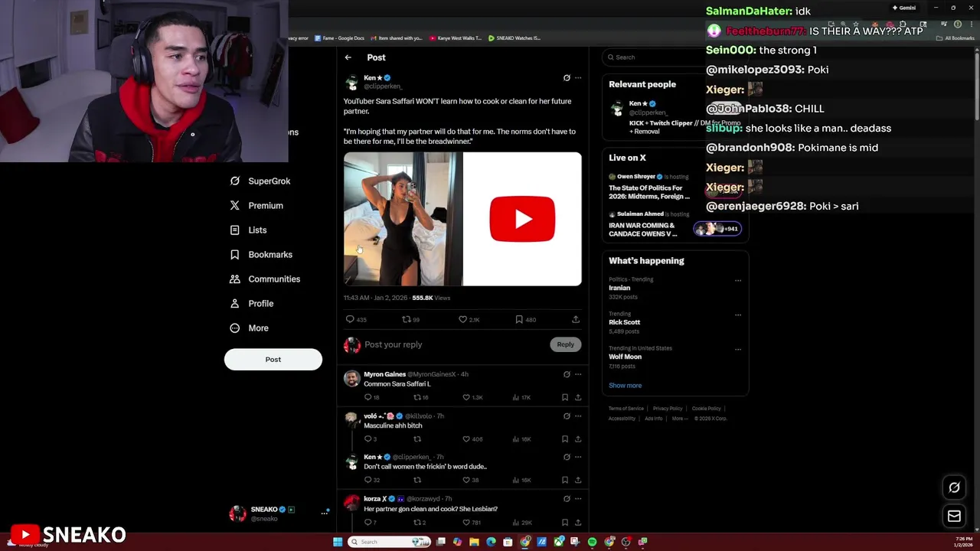Open the All Bookmarks folder
Screen dimensions: 980x551
point(955,37)
